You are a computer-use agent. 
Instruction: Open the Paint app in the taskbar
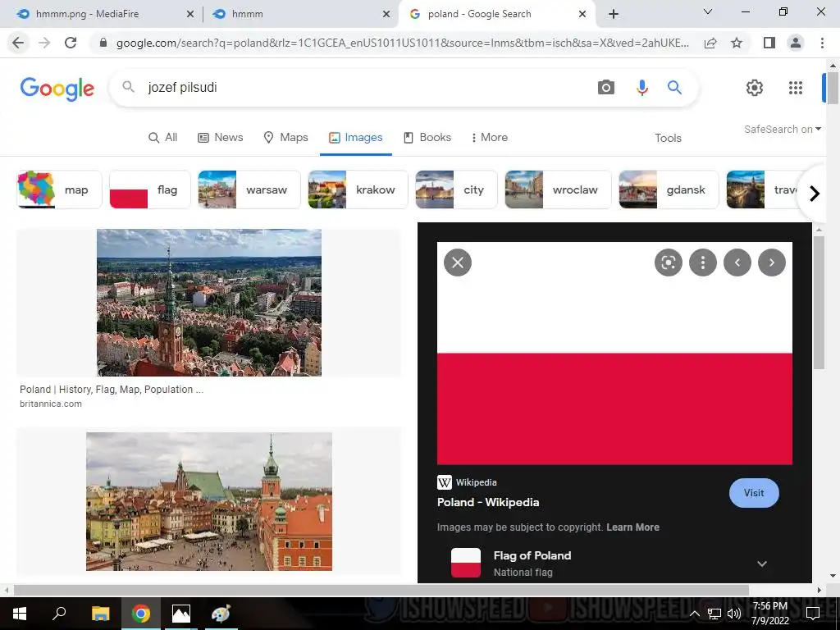pyautogui.click(x=221, y=614)
